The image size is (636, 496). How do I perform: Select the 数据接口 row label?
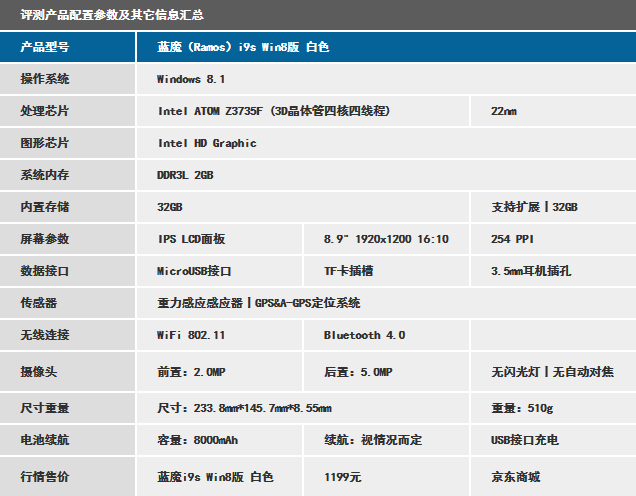(x=67, y=271)
